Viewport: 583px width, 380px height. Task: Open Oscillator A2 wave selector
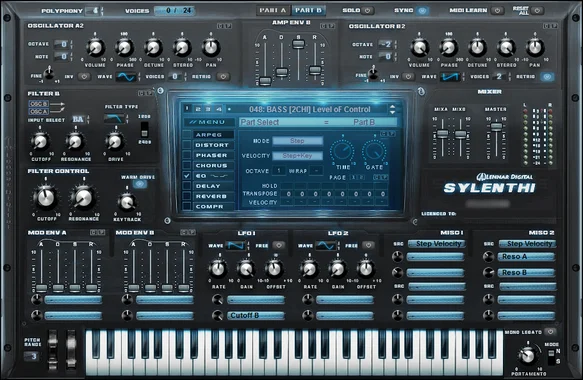point(126,77)
